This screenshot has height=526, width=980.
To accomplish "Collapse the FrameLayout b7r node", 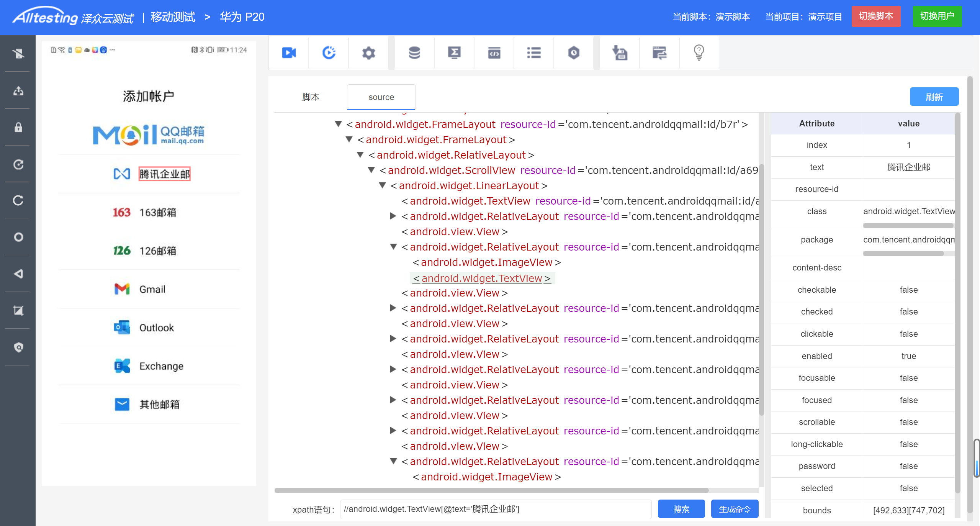I will point(338,124).
